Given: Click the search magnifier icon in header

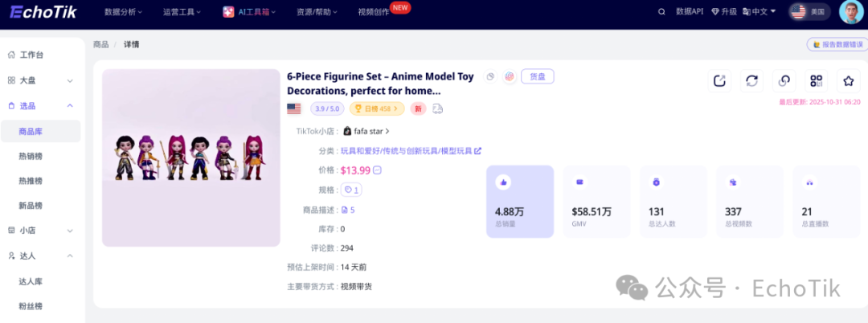Looking at the screenshot, I should click(661, 12).
